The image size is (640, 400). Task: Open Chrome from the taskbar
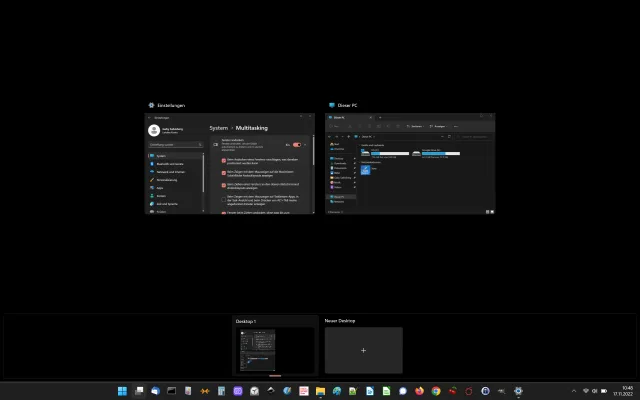click(436, 391)
